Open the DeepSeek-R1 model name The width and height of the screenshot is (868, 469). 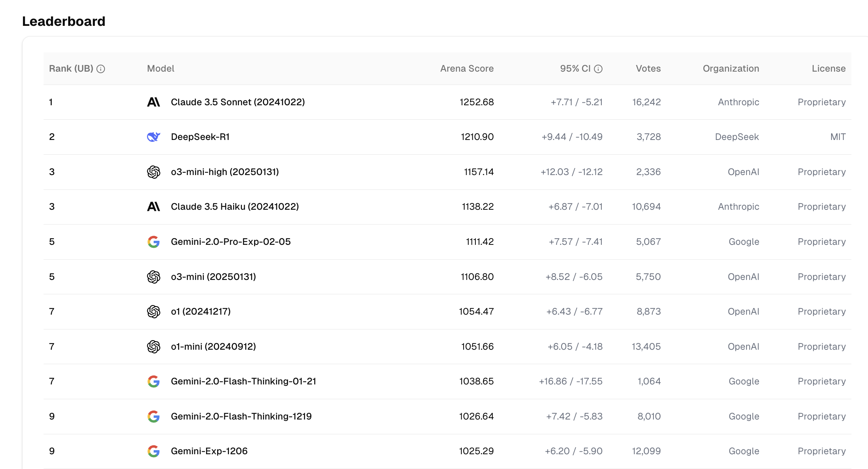click(x=200, y=137)
